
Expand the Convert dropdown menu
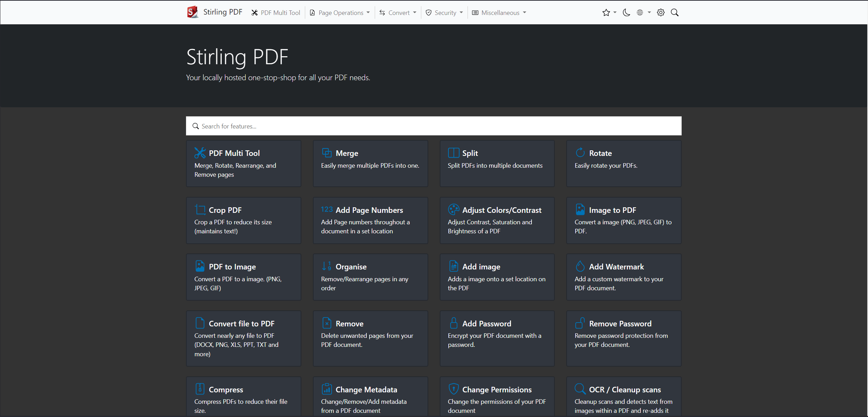(x=398, y=12)
